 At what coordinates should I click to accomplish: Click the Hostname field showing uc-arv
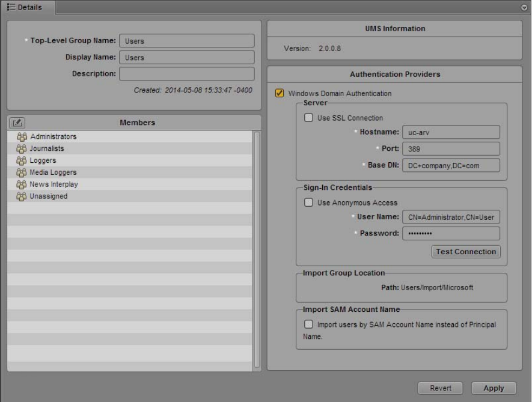[451, 132]
